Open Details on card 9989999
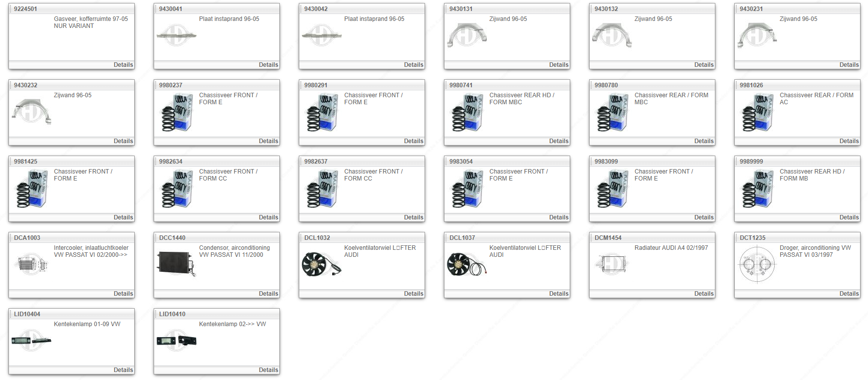The height and width of the screenshot is (380, 868). tap(849, 217)
